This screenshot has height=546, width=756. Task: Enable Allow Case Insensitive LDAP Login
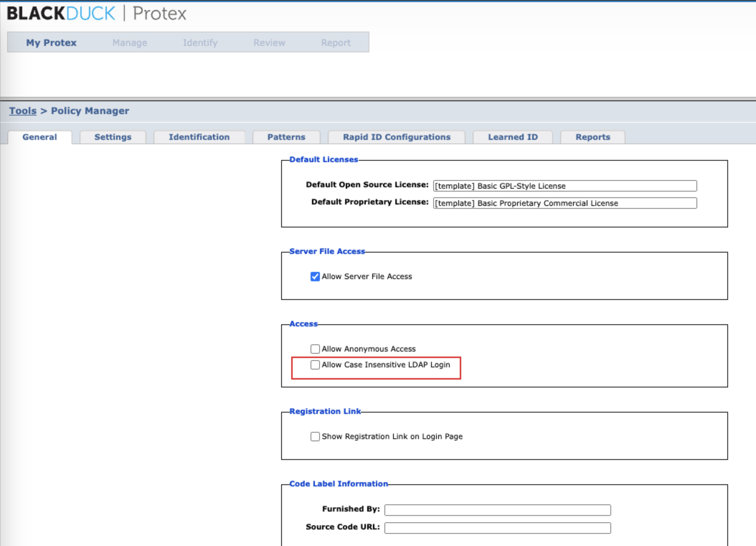point(315,365)
